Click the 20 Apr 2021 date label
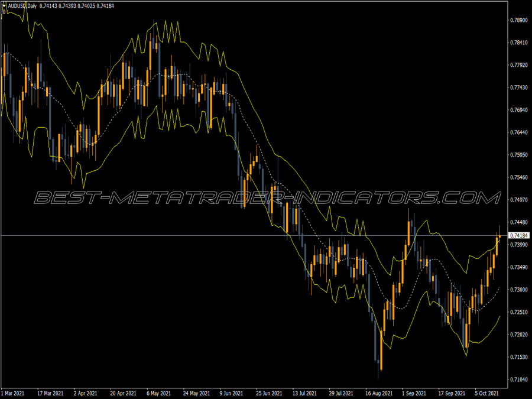The height and width of the screenshot is (399, 532). click(123, 393)
